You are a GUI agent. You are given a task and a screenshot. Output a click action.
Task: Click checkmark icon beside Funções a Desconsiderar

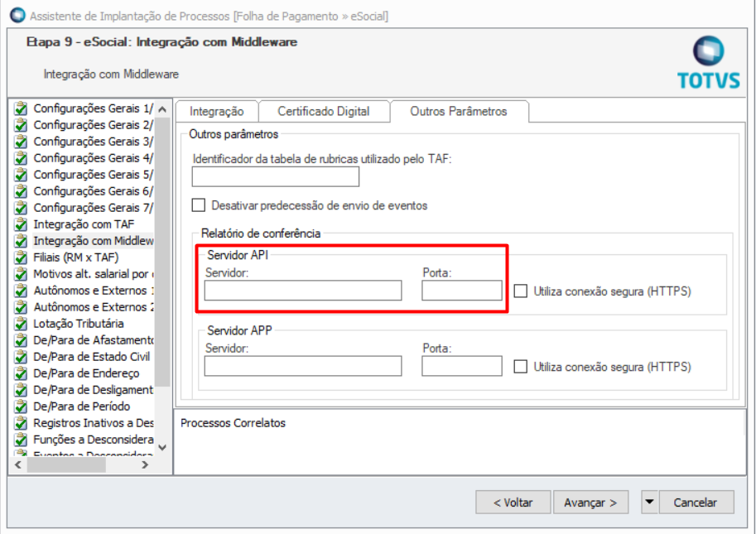point(21,440)
